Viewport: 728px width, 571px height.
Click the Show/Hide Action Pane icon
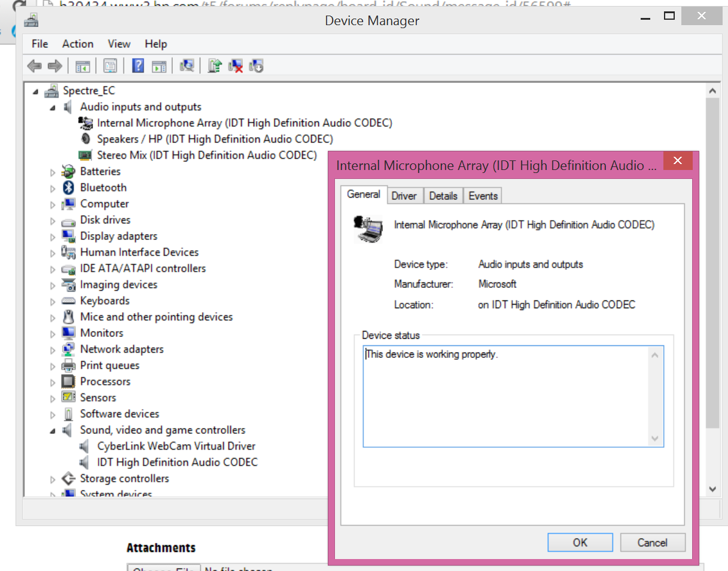[159, 66]
